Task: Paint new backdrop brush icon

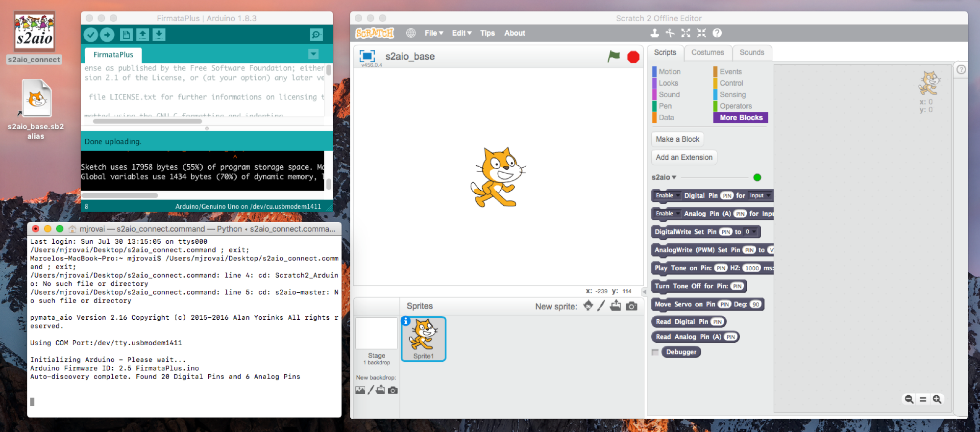Action: (371, 390)
